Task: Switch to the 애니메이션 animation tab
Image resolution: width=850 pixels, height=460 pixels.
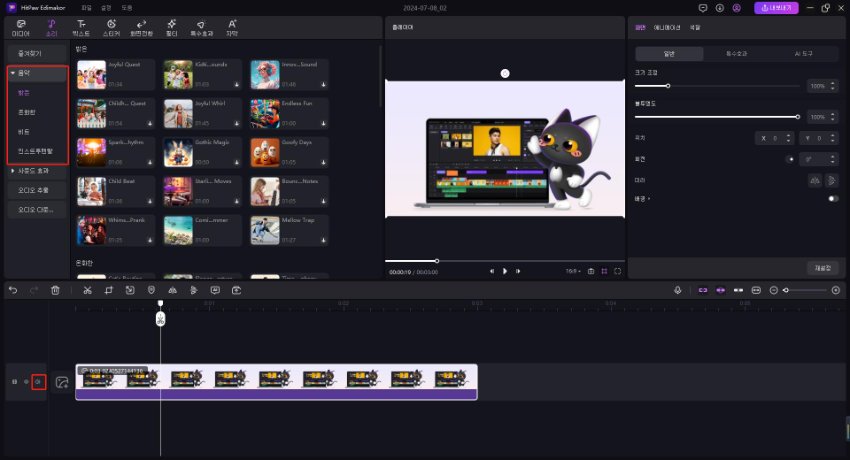Action: 665,27
